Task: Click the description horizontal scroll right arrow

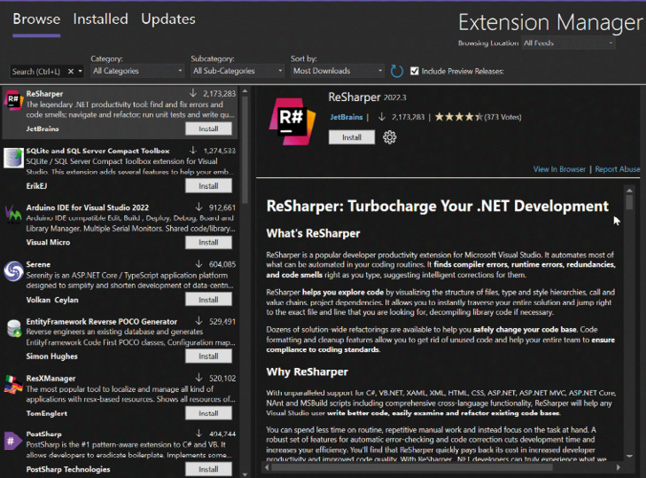Action: pos(618,467)
